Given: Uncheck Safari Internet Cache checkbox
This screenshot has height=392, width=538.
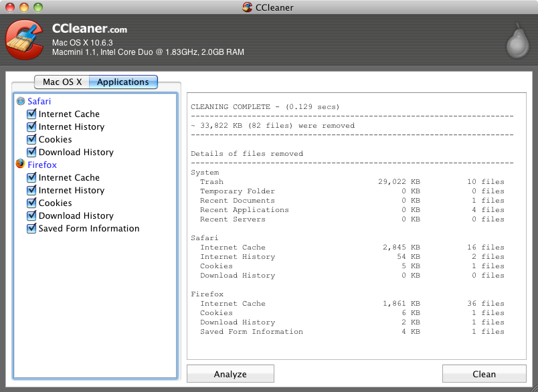Looking at the screenshot, I should [31, 114].
